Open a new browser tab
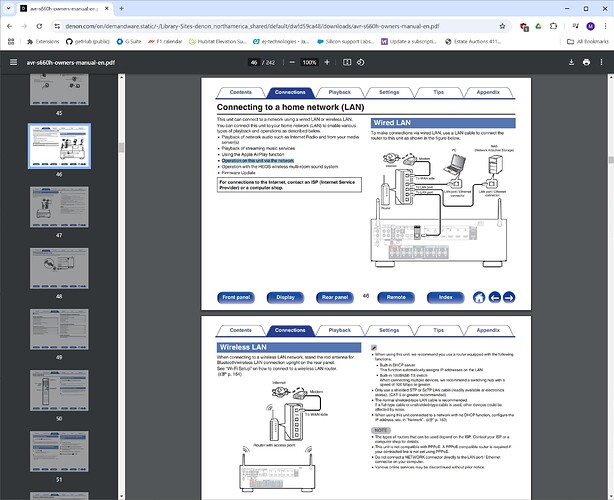The height and width of the screenshot is (500, 614). [x=121, y=8]
